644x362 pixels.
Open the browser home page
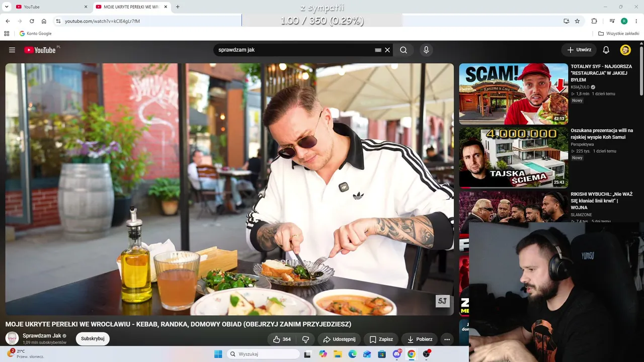point(44,21)
